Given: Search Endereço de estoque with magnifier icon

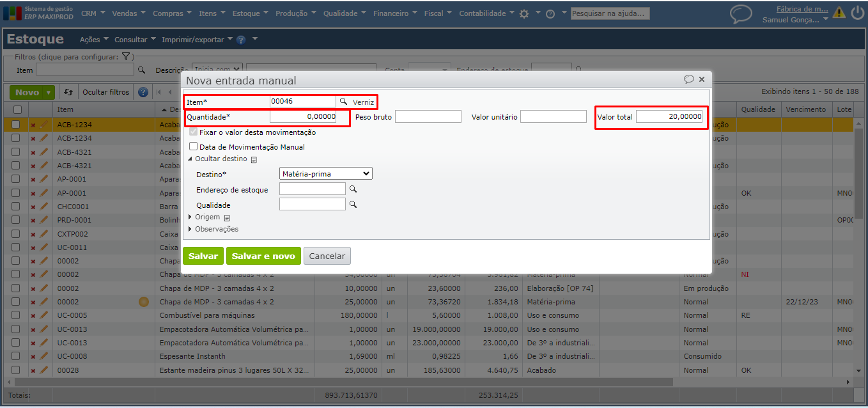Looking at the screenshot, I should point(352,189).
